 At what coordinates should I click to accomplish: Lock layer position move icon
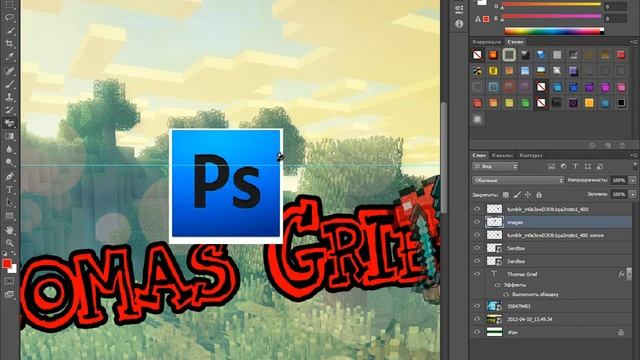coord(528,195)
